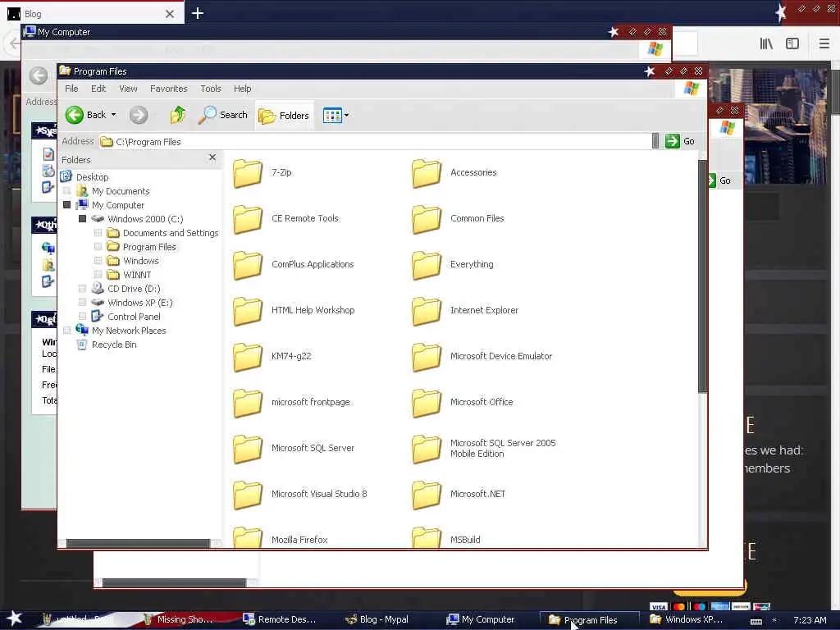Open the browser hamburger menu
The image size is (840, 630).
[x=824, y=43]
